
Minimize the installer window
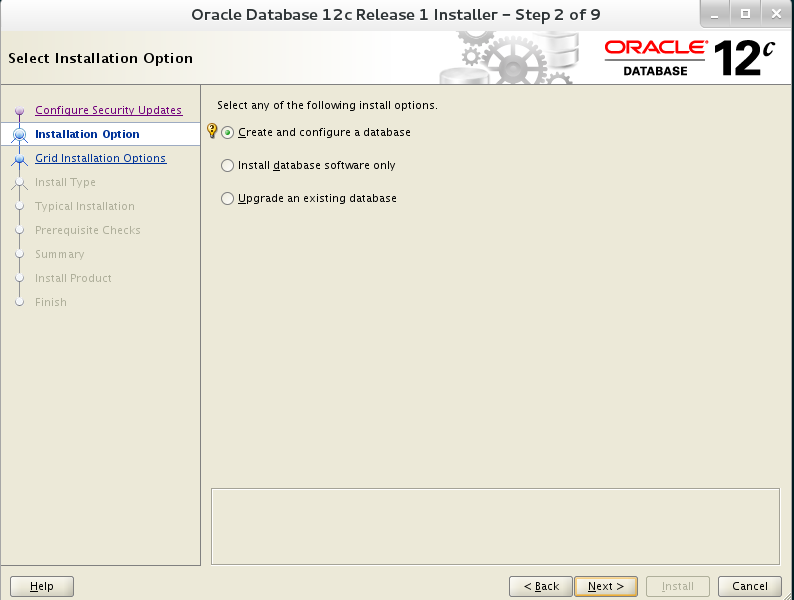(x=714, y=14)
